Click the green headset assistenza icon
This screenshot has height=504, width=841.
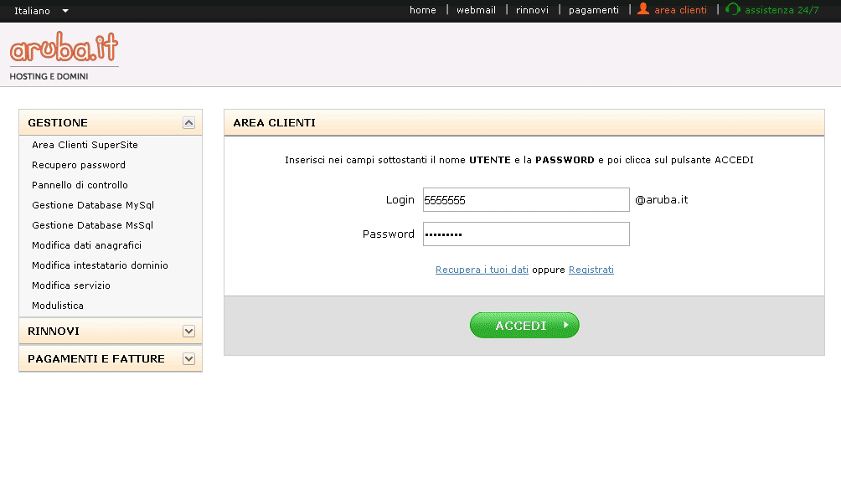click(732, 9)
